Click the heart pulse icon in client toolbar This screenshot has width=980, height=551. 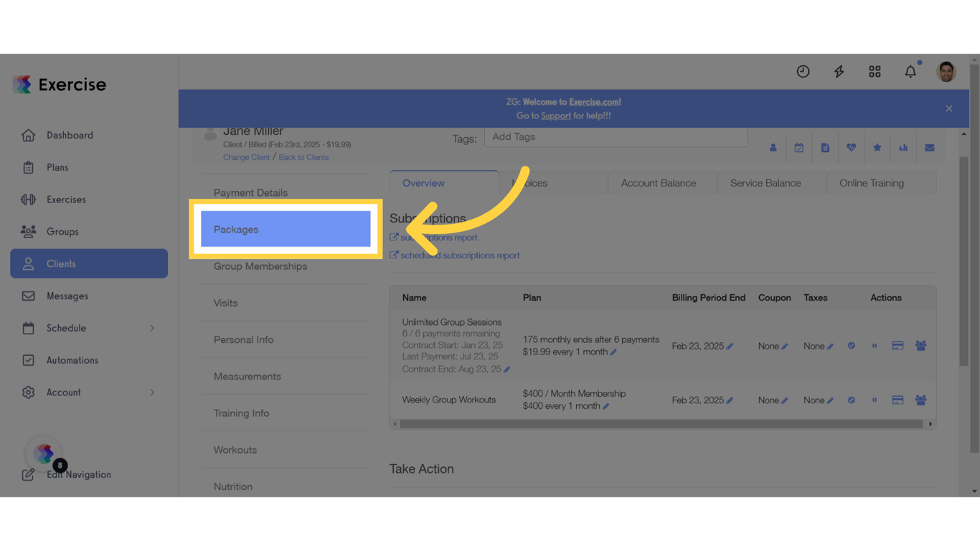click(x=851, y=148)
